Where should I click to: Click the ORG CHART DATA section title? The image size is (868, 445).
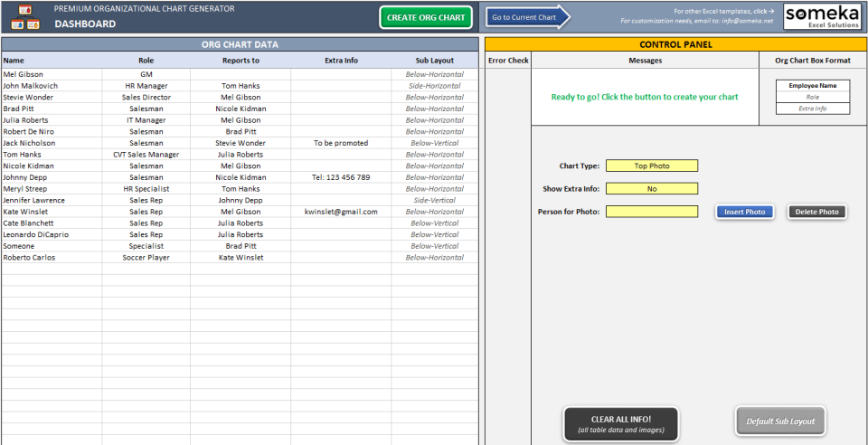(x=240, y=45)
